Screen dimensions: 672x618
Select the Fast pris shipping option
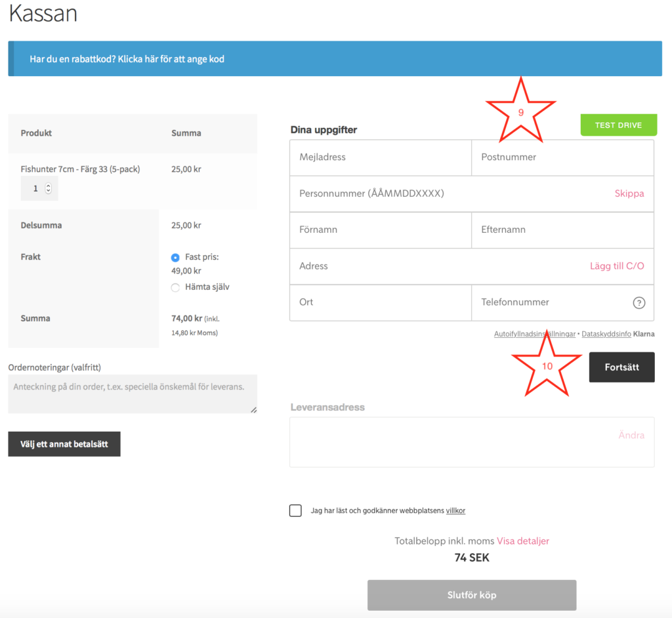pos(175,258)
